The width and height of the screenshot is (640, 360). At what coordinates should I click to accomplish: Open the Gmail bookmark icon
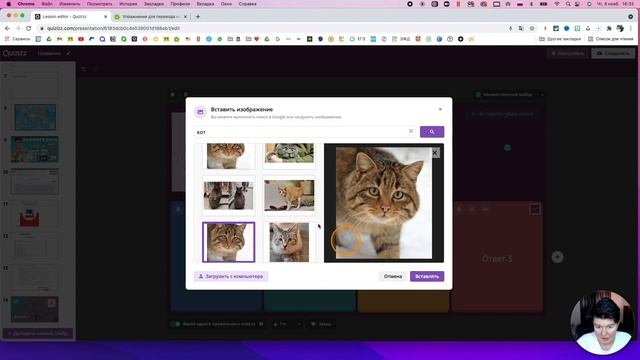click(x=60, y=39)
